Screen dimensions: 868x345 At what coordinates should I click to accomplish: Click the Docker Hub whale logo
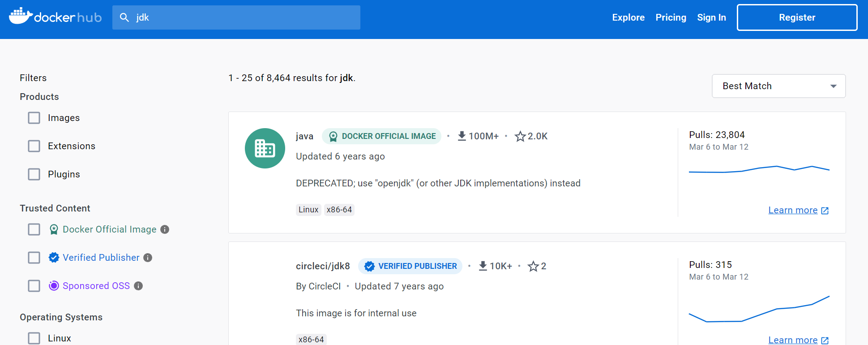pos(21,16)
